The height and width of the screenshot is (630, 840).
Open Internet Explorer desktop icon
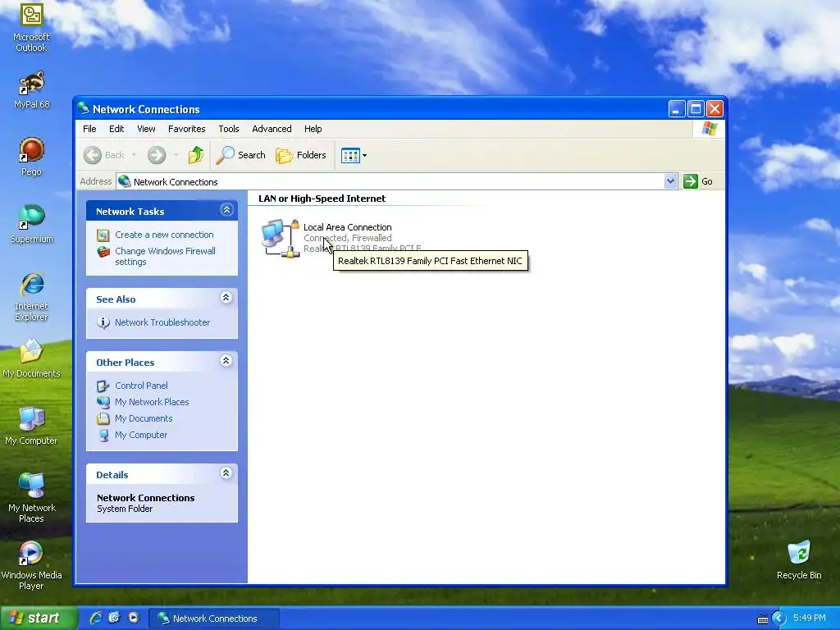click(31, 297)
